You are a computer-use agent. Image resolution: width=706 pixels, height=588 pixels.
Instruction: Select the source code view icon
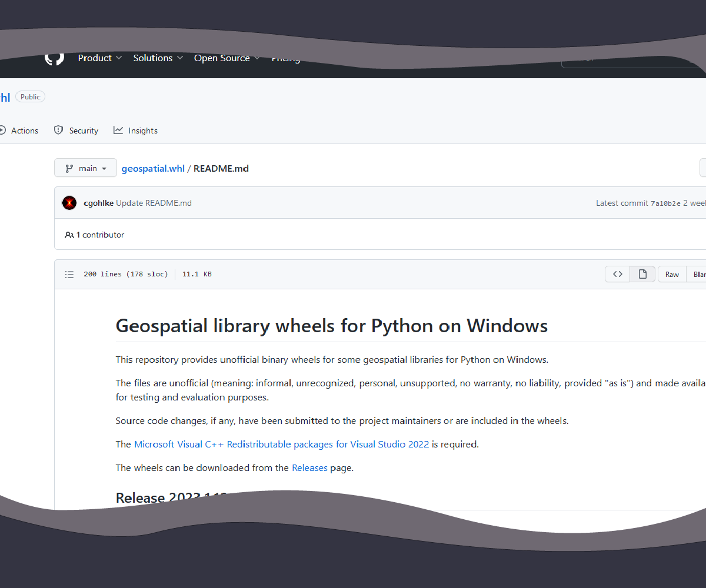pyautogui.click(x=617, y=273)
